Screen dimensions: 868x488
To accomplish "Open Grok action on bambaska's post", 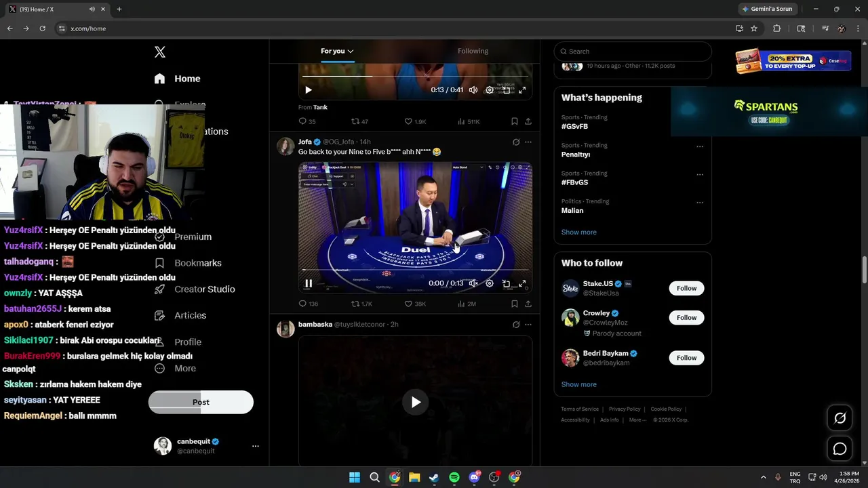I will (516, 325).
